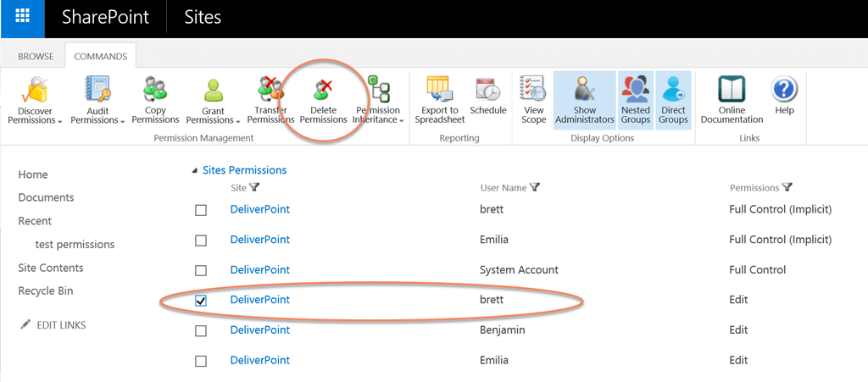Open the Recycle Bin navigation item

[46, 291]
